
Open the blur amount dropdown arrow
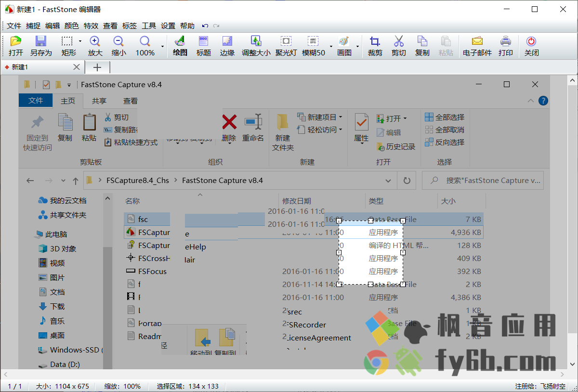pyautogui.click(x=331, y=47)
